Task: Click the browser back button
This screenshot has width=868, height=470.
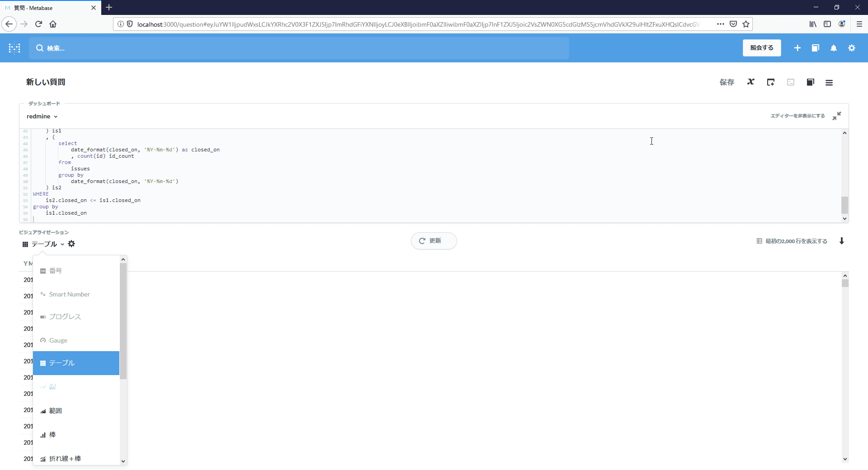Action: (9, 24)
